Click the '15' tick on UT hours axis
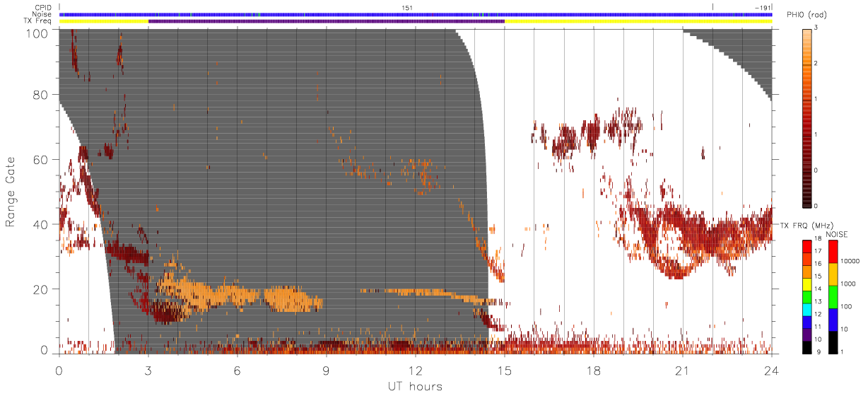Viewport: 868px width, 401px height. [x=505, y=371]
